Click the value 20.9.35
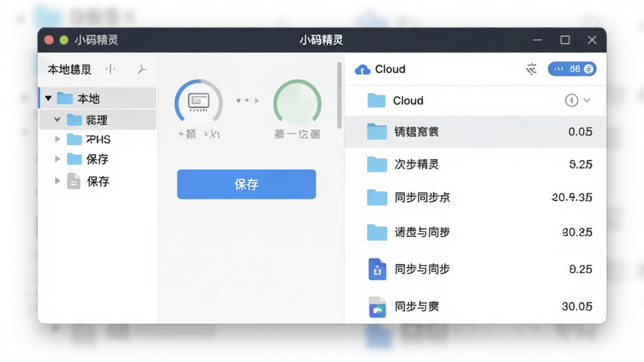This screenshot has height=362, width=644. (x=572, y=197)
